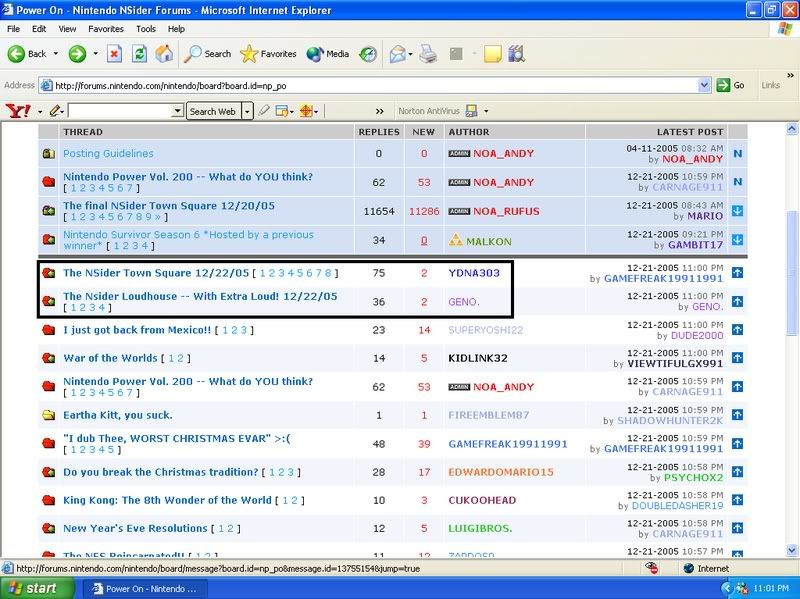Click latest-post arrow for Eartha Kitt thread
This screenshot has width=800, height=599.
(x=737, y=415)
